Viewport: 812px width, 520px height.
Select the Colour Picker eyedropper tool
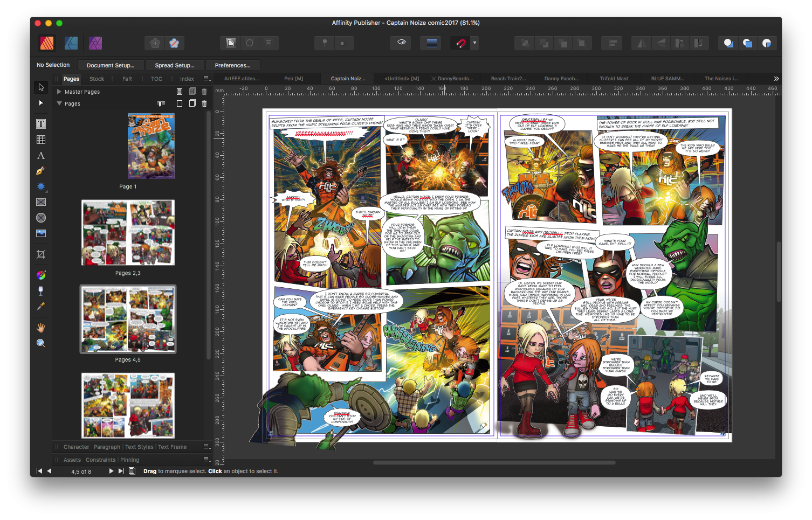click(41, 307)
